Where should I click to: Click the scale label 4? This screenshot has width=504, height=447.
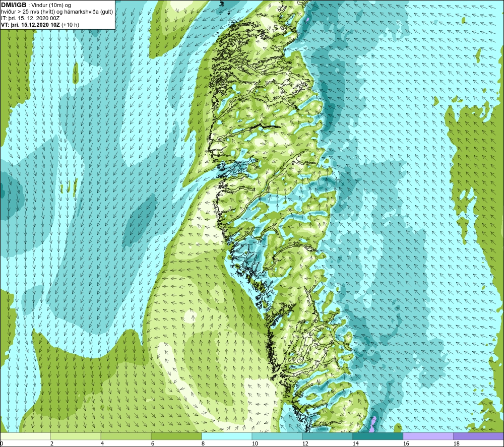coord(102,443)
